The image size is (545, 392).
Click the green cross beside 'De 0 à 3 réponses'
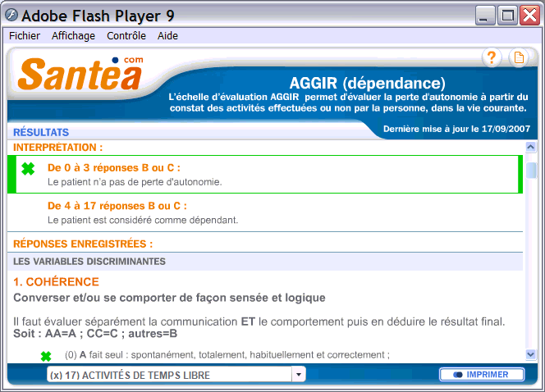(x=28, y=169)
